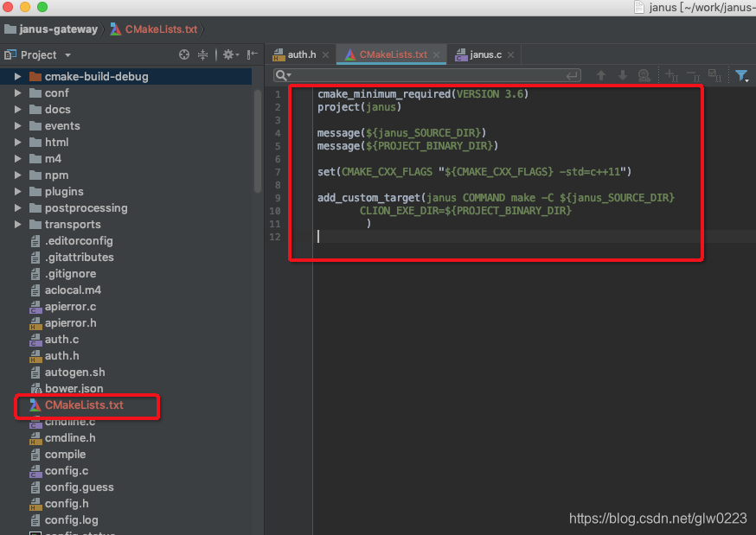
Task: Close the janus.c tab
Action: point(510,55)
